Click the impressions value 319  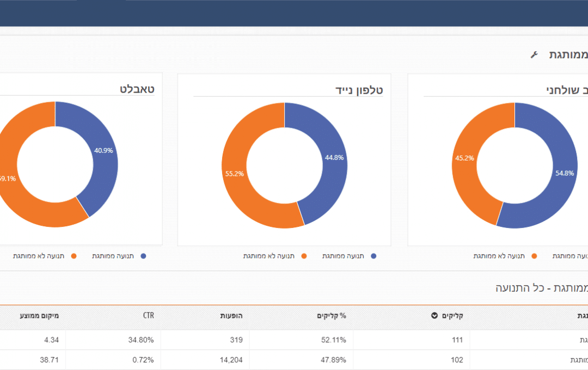[x=236, y=340]
